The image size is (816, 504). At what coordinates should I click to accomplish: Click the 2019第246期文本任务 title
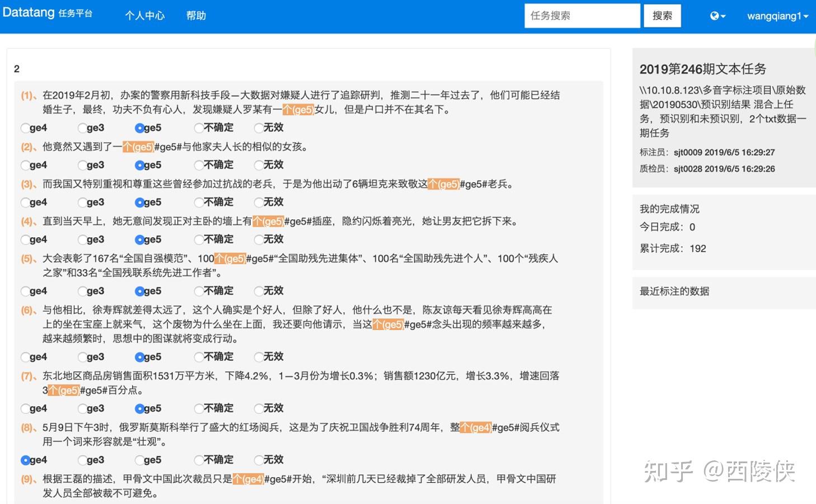coord(702,69)
